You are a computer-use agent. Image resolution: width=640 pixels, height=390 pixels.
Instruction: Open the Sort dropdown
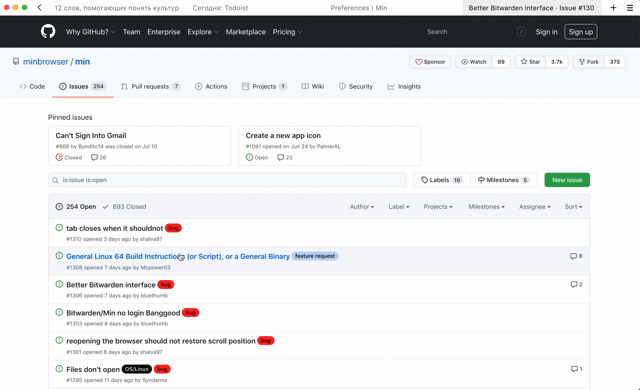[573, 207]
